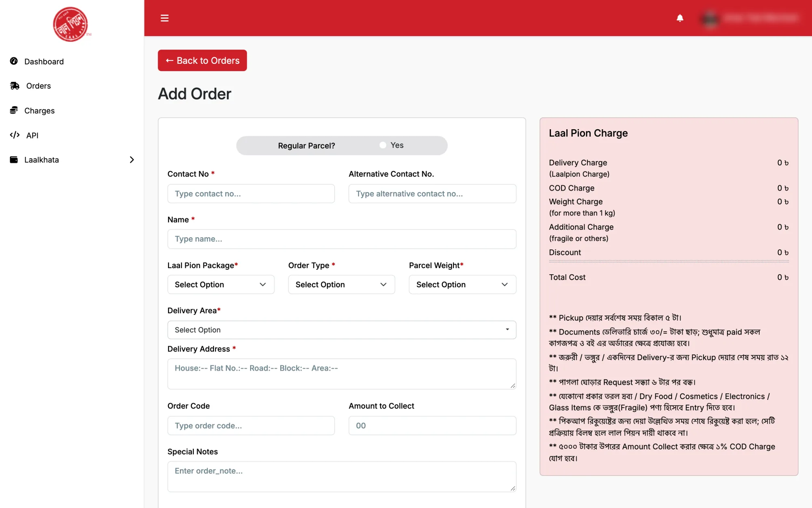The width and height of the screenshot is (812, 508).
Task: Open API in sidebar
Action: [x=32, y=135]
